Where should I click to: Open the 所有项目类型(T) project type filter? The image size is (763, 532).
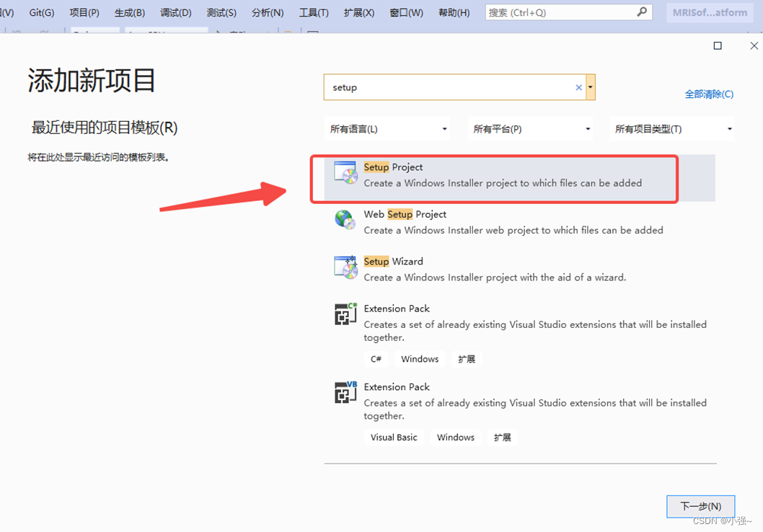671,129
